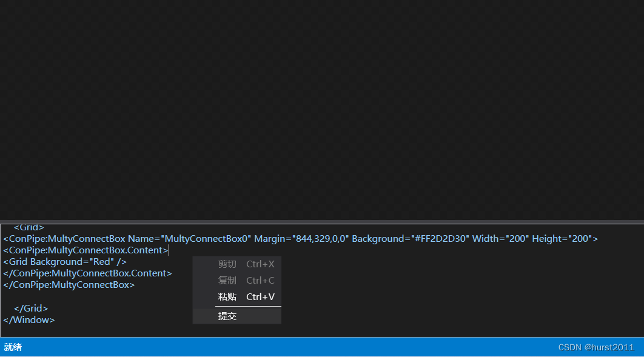
Task: Click the 就绪 status bar text
Action: pyautogui.click(x=13, y=347)
